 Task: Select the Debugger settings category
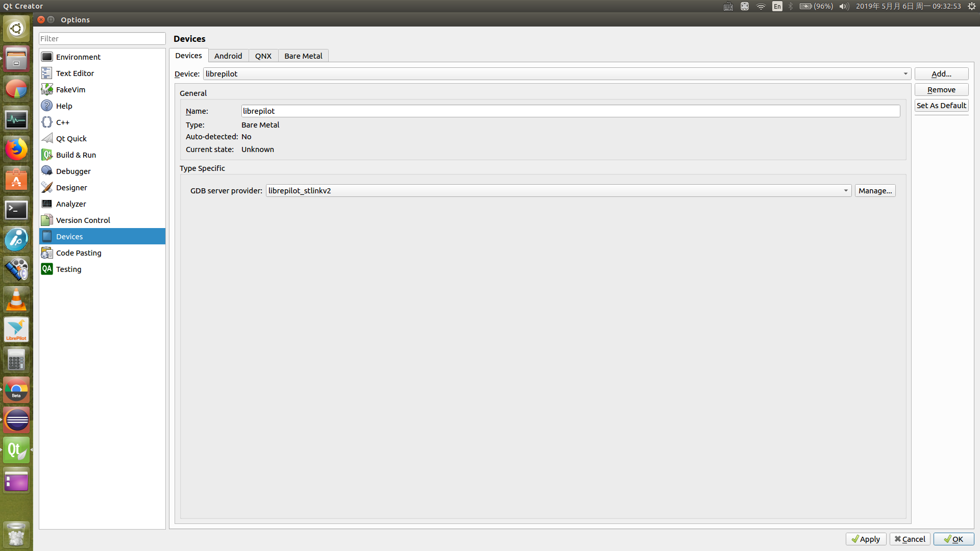(x=72, y=171)
